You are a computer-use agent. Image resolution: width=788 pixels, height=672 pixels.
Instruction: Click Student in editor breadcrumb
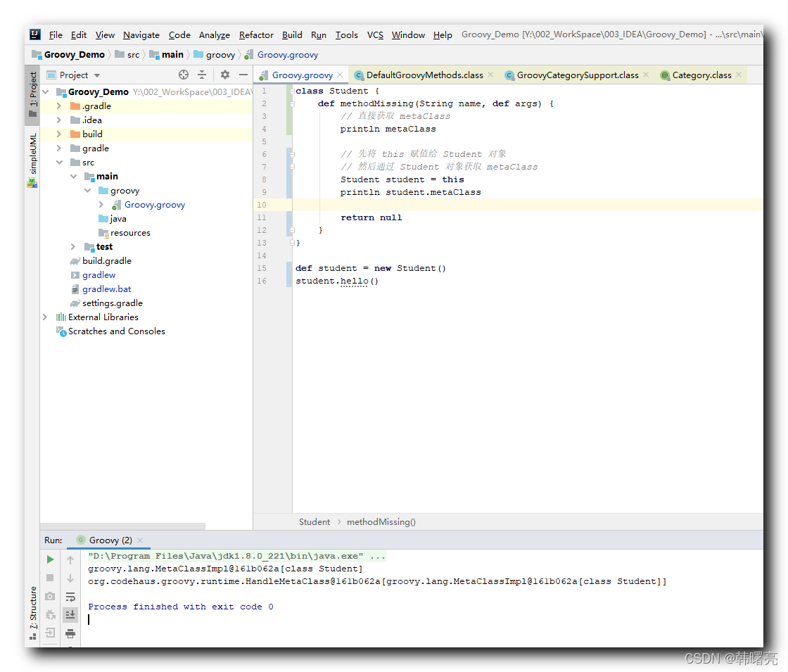[314, 522]
